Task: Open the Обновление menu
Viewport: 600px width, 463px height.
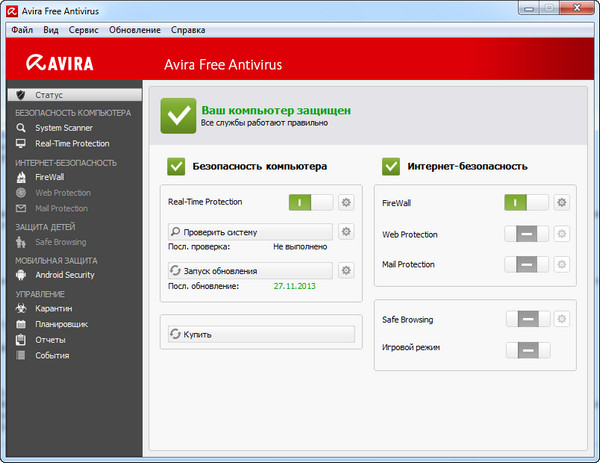Action: (x=134, y=30)
